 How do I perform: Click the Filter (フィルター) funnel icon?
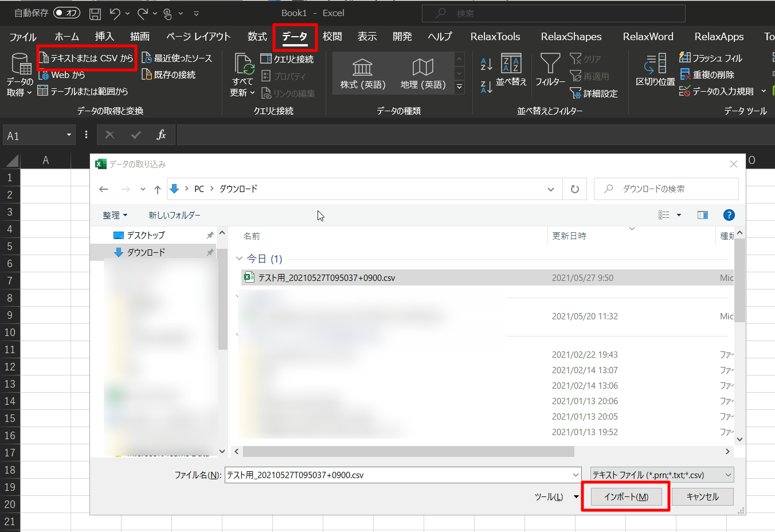(550, 64)
